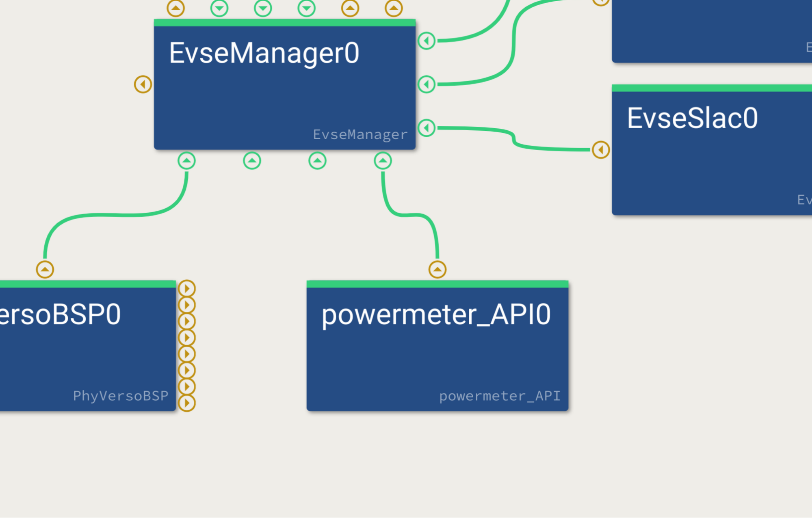
Task: Click EvseManager0 bottom port wired to PhyVersoBSP
Action: click(186, 161)
